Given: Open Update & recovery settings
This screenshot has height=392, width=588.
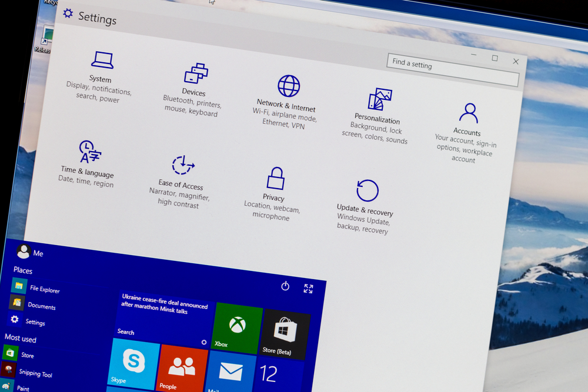Looking at the screenshot, I should [365, 199].
